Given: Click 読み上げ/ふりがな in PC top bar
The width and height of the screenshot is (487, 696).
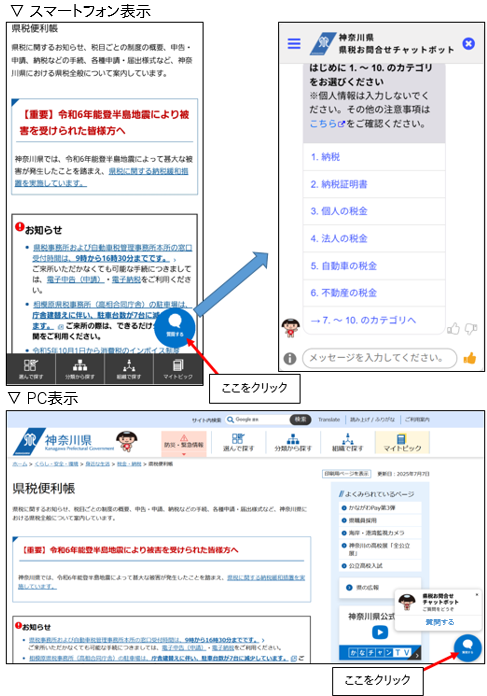Looking at the screenshot, I should click(372, 419).
